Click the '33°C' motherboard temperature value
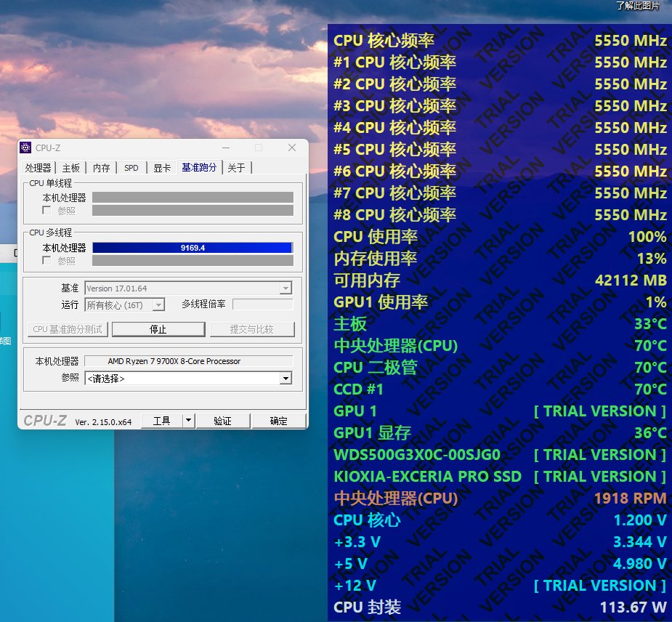Screen dimensions: 672x622 [x=651, y=324]
